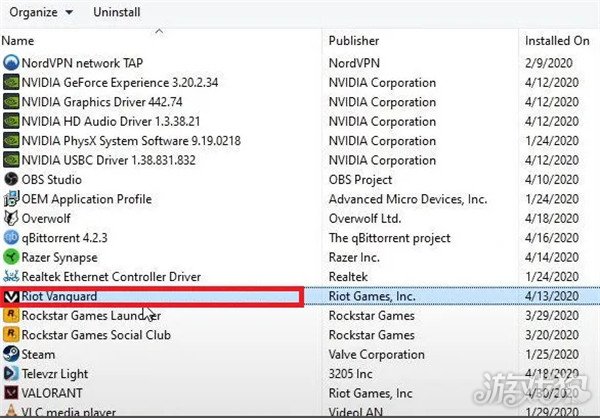Image resolution: width=600 pixels, height=418 pixels.
Task: Select the Overwolf wolf icon
Action: [11, 218]
